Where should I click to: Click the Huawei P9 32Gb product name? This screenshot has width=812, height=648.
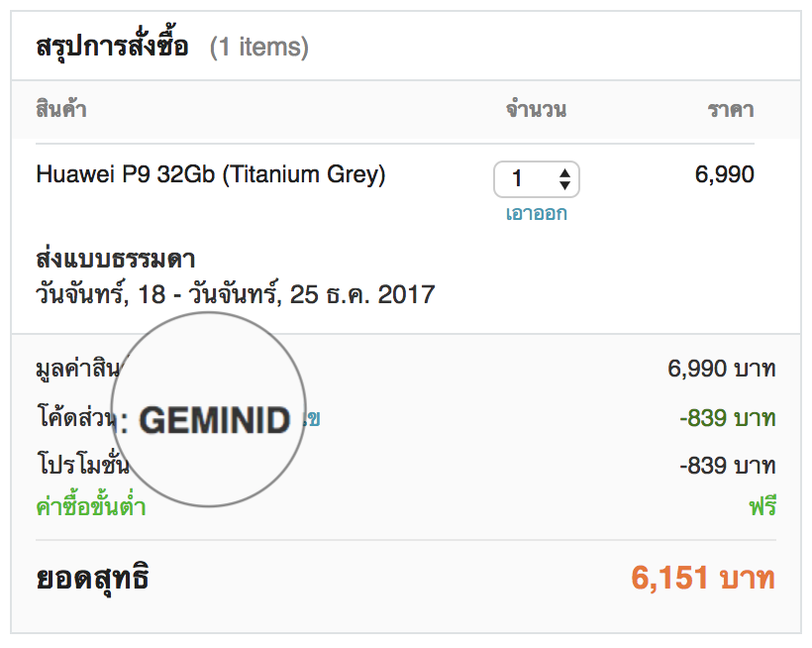pyautogui.click(x=211, y=175)
